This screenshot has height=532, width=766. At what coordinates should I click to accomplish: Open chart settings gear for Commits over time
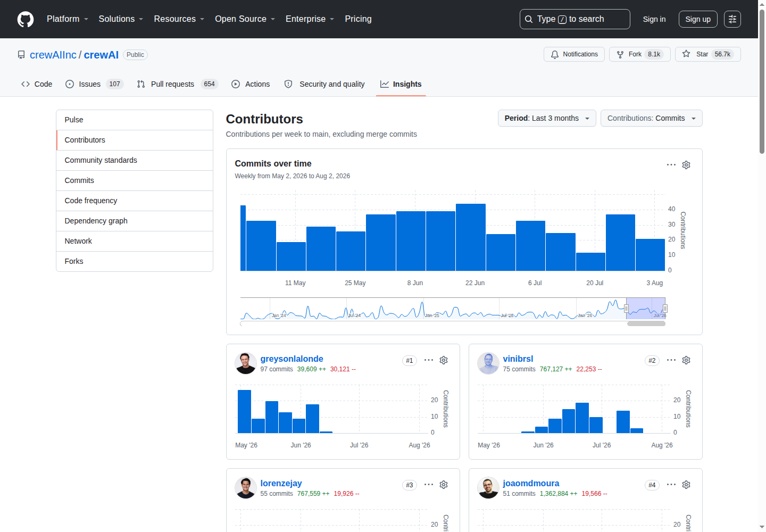(x=686, y=165)
